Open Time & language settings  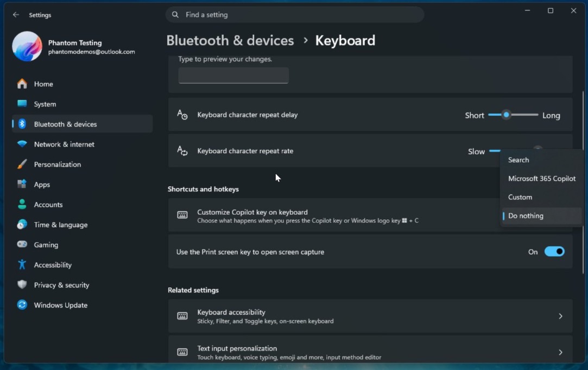pyautogui.click(x=82, y=224)
